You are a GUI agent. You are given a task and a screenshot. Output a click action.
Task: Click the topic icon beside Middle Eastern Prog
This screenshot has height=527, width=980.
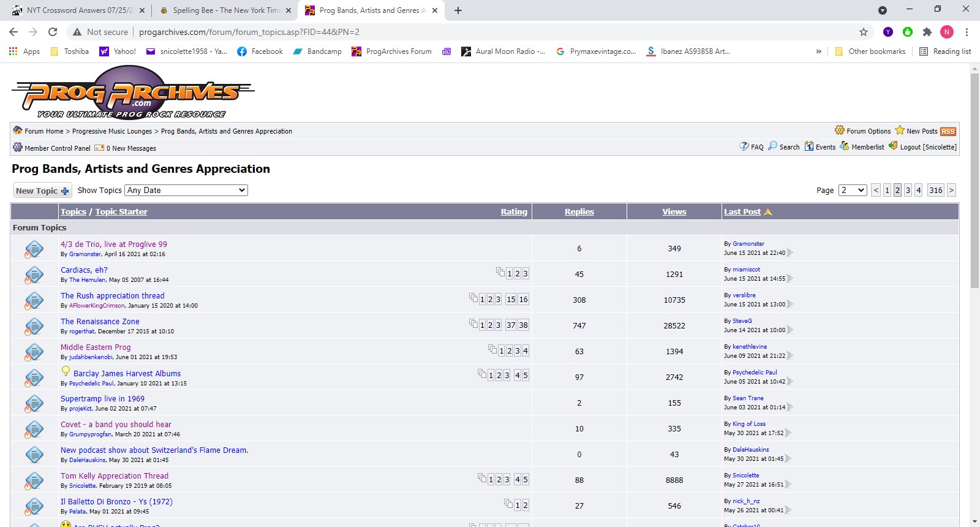click(34, 352)
